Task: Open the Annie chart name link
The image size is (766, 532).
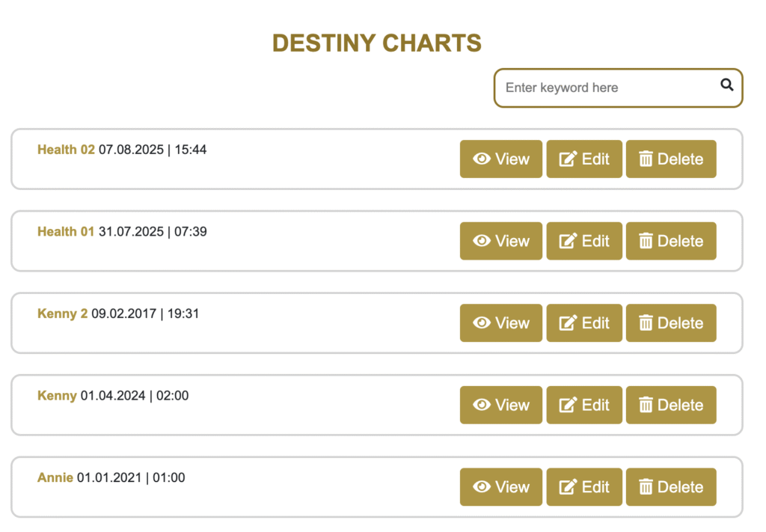Action: tap(55, 477)
